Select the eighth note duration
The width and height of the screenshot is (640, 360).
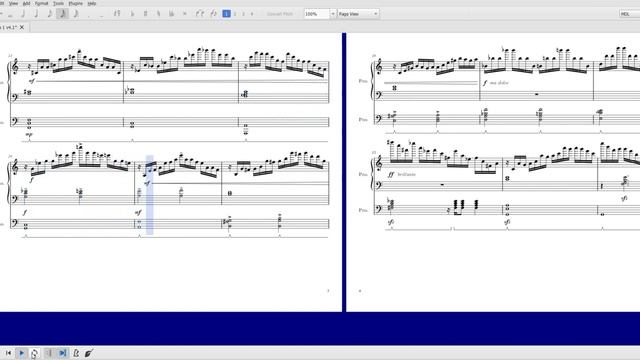pyautogui.click(x=49, y=14)
